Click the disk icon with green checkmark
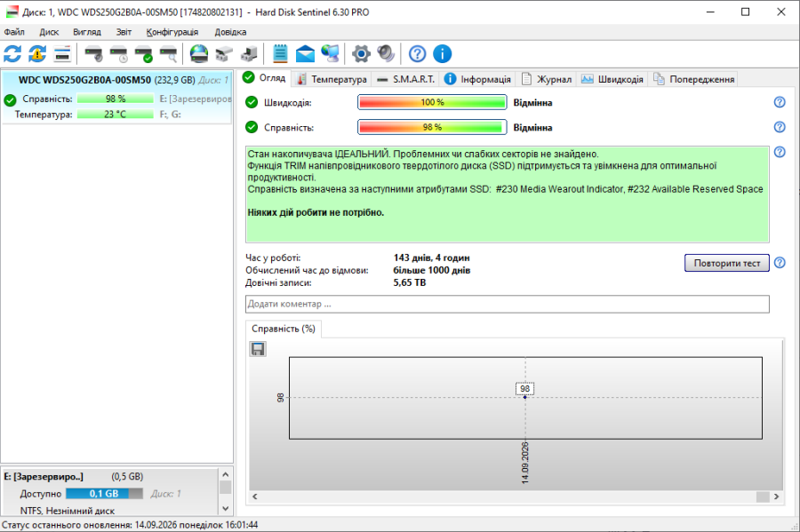 [x=143, y=53]
